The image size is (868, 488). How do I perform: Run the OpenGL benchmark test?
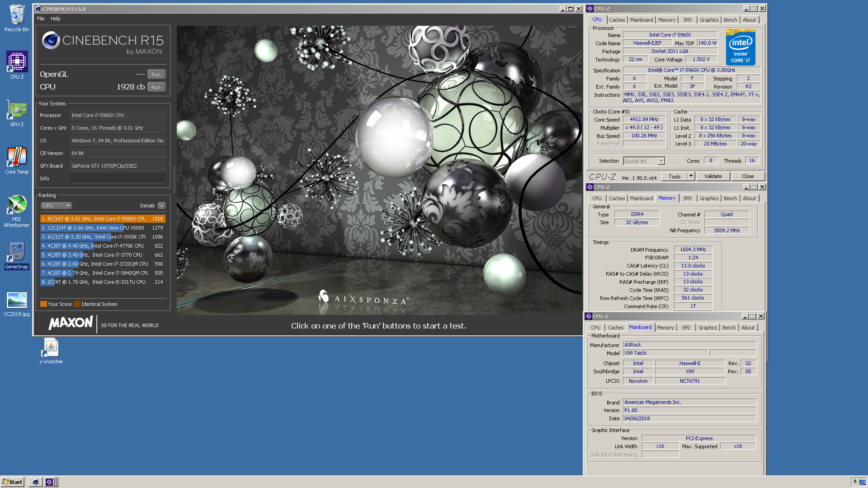[x=156, y=75]
